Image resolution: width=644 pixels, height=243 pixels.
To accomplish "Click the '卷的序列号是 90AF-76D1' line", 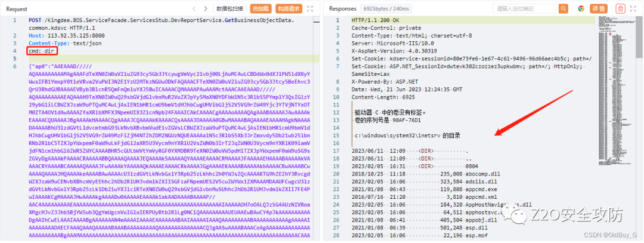I will (388, 121).
